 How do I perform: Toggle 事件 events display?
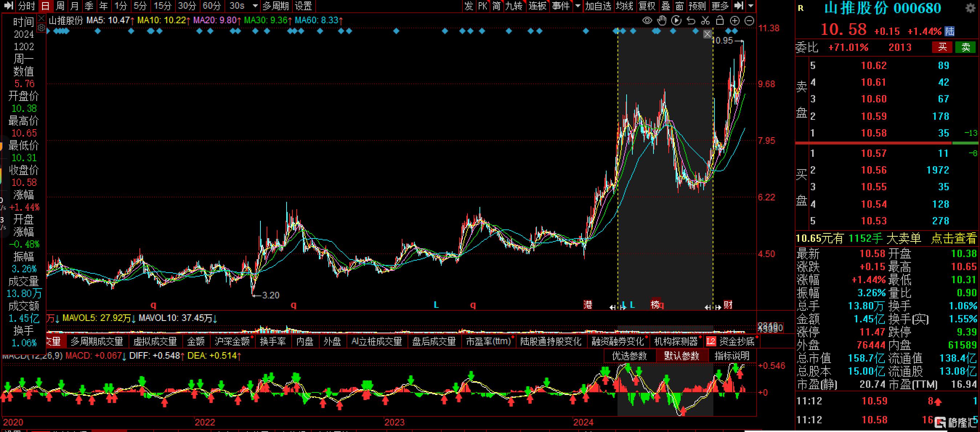(x=561, y=6)
